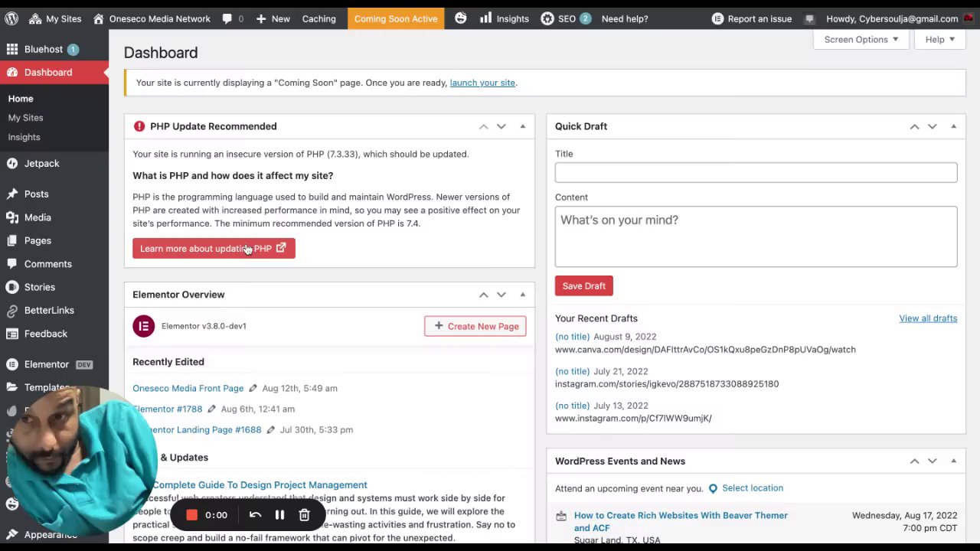
Task: Open the Need help? admin bar item
Action: (x=625, y=18)
